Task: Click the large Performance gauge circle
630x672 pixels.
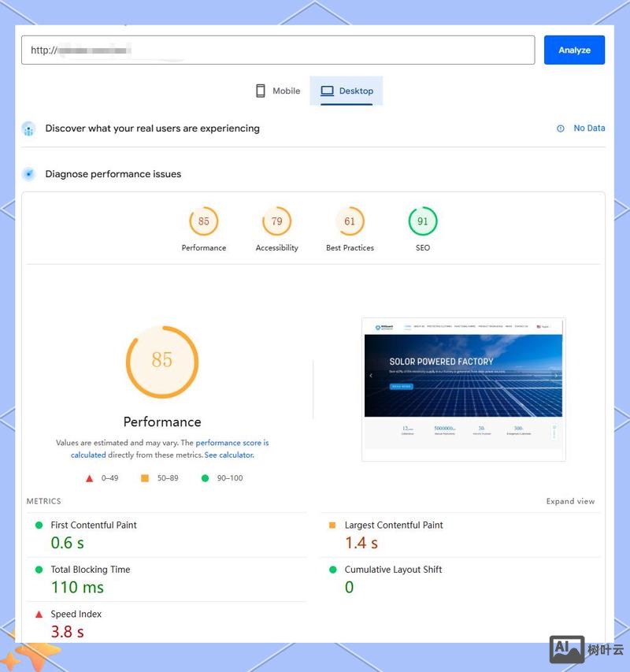Action: point(162,361)
